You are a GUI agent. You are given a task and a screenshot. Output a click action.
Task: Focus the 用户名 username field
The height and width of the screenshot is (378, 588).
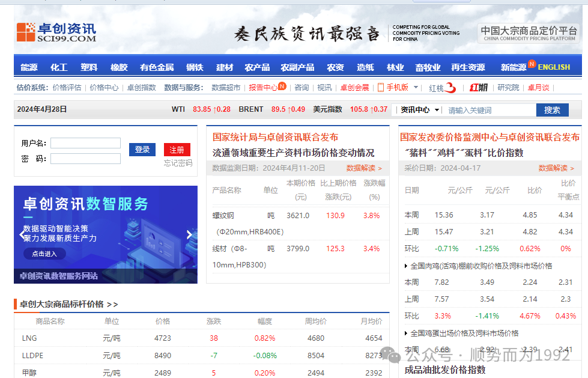click(x=85, y=143)
